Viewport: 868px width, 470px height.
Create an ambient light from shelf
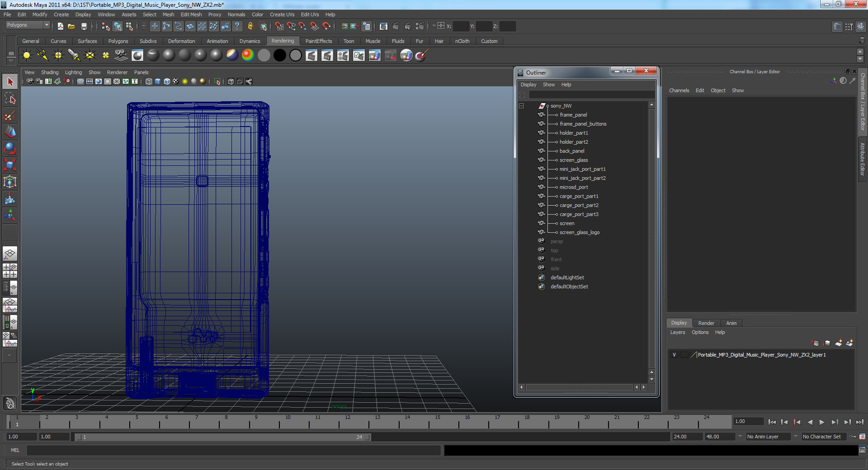coord(27,55)
